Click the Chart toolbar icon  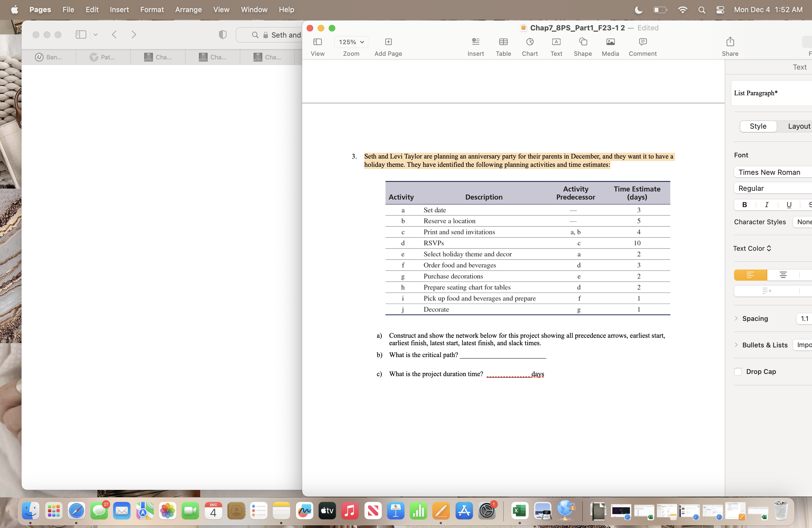coord(529,42)
